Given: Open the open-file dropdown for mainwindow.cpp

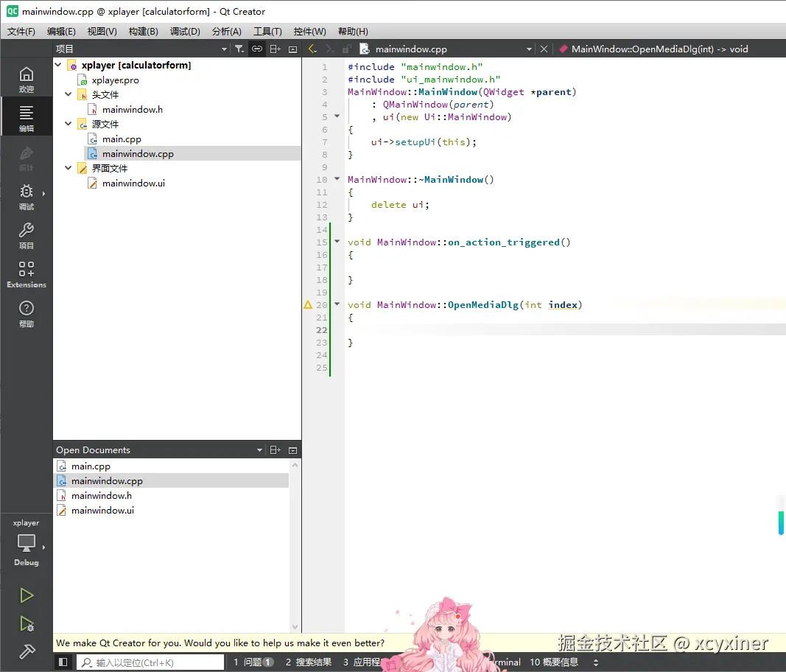Looking at the screenshot, I should point(529,49).
